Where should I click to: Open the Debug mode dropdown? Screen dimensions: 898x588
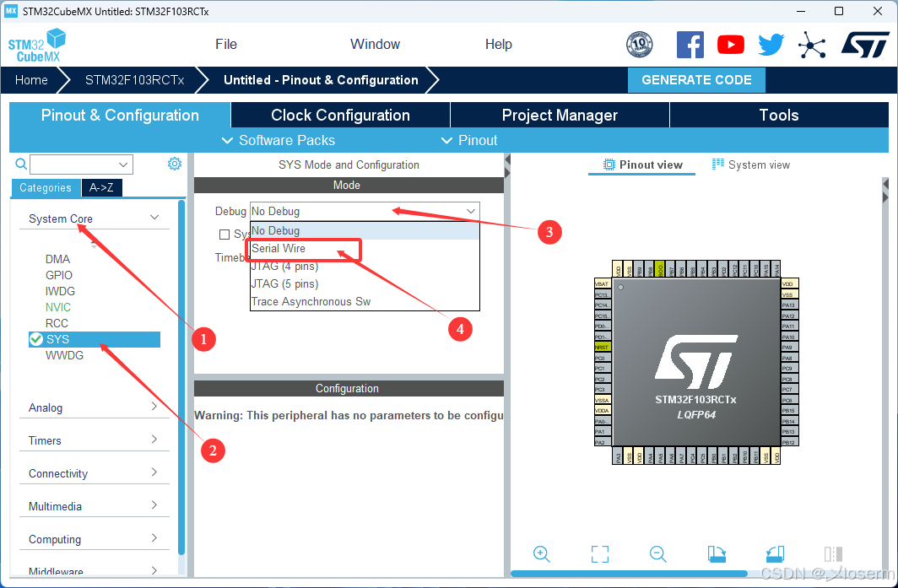coord(365,211)
